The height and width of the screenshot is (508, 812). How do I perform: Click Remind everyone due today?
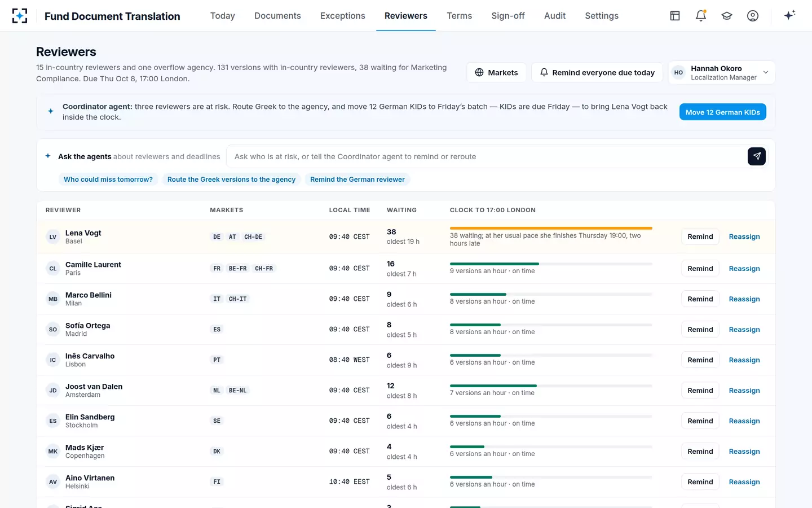pos(597,73)
